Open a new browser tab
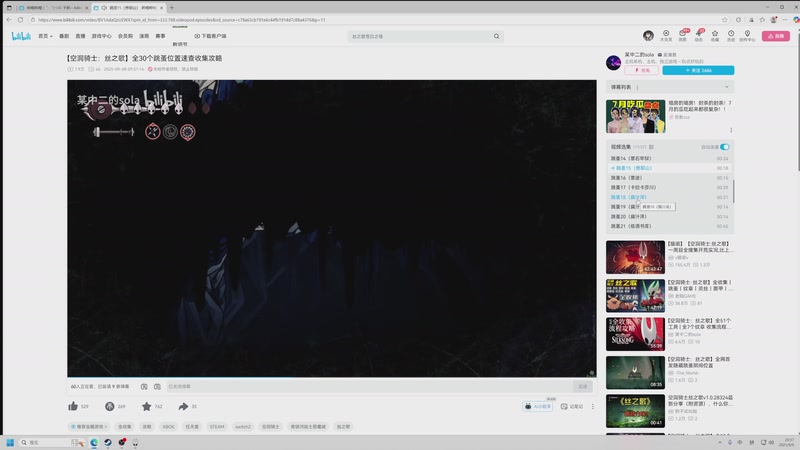Viewport: 800px width, 450px height. (172, 8)
